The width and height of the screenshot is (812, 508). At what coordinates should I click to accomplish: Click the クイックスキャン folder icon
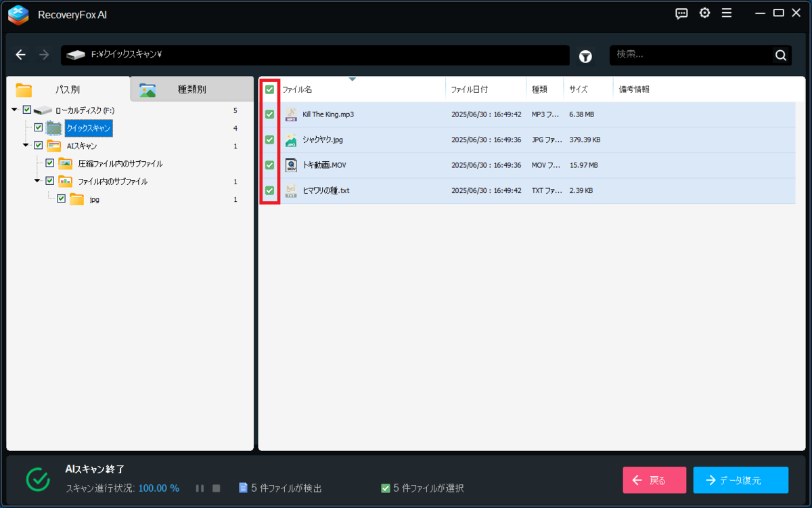(x=54, y=127)
